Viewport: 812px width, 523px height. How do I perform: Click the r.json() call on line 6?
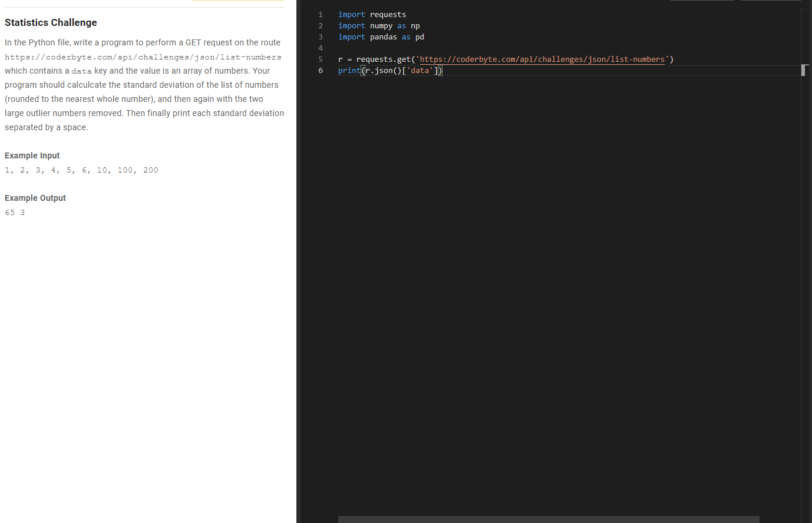tap(382, 70)
